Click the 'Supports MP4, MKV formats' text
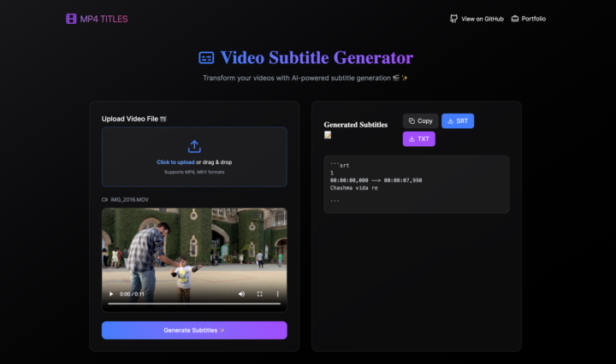Viewport: 616px width, 364px height. click(194, 173)
